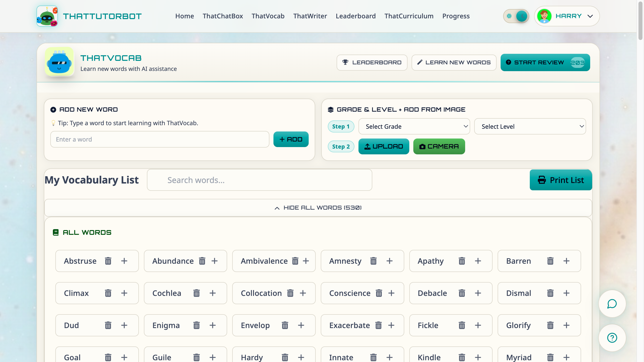Click the plus icon for Climax
This screenshot has width=644, height=362.
[124, 293]
